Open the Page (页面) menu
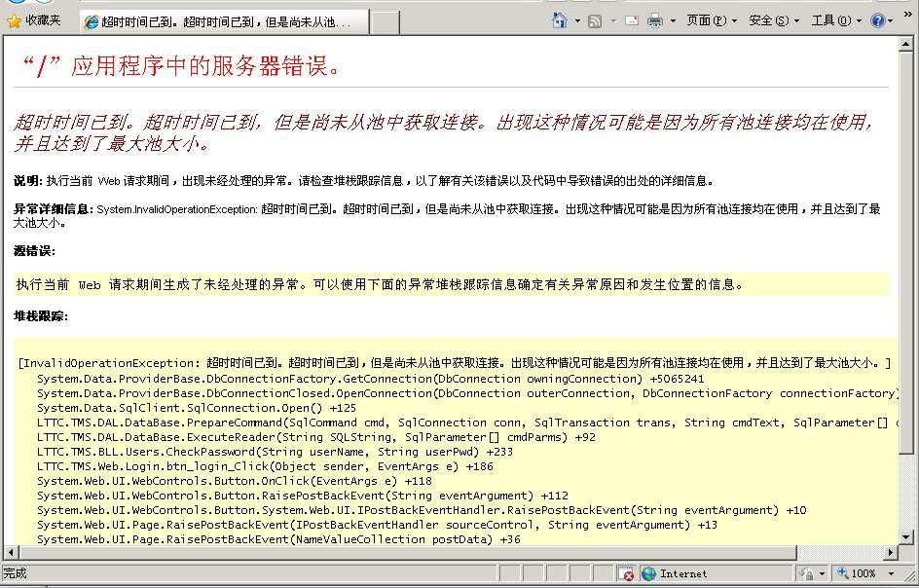 tap(711, 20)
